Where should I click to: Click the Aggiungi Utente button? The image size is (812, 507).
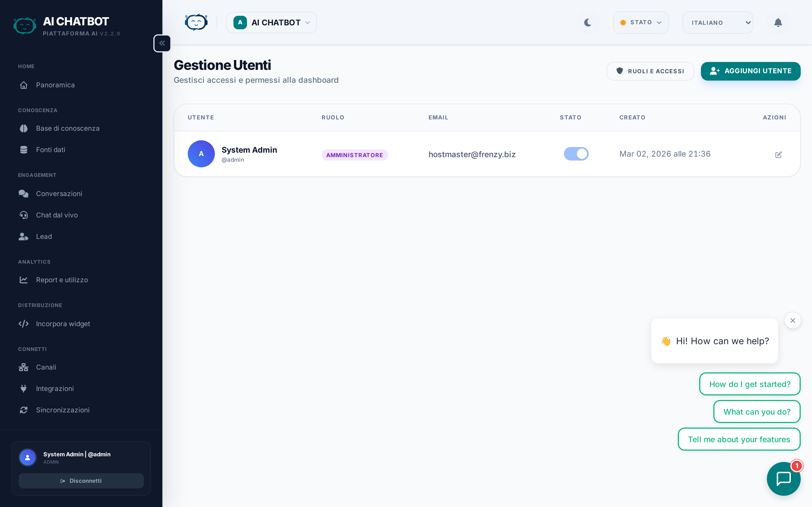coord(750,71)
